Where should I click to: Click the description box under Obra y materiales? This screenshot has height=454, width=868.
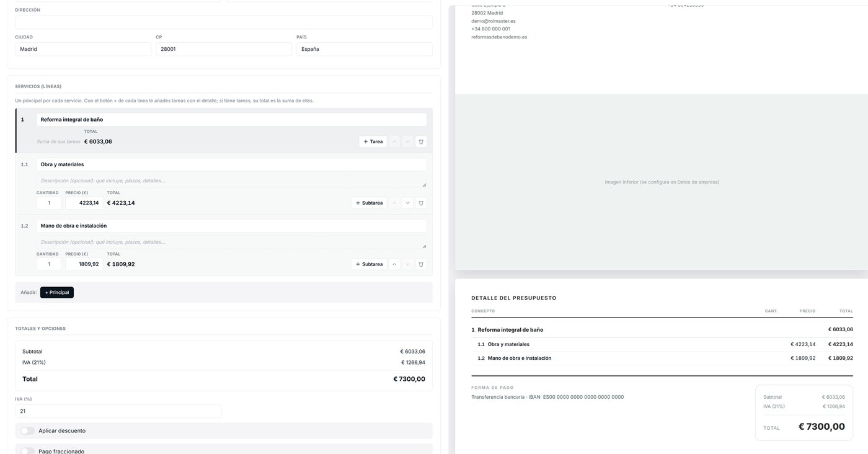[x=232, y=181]
